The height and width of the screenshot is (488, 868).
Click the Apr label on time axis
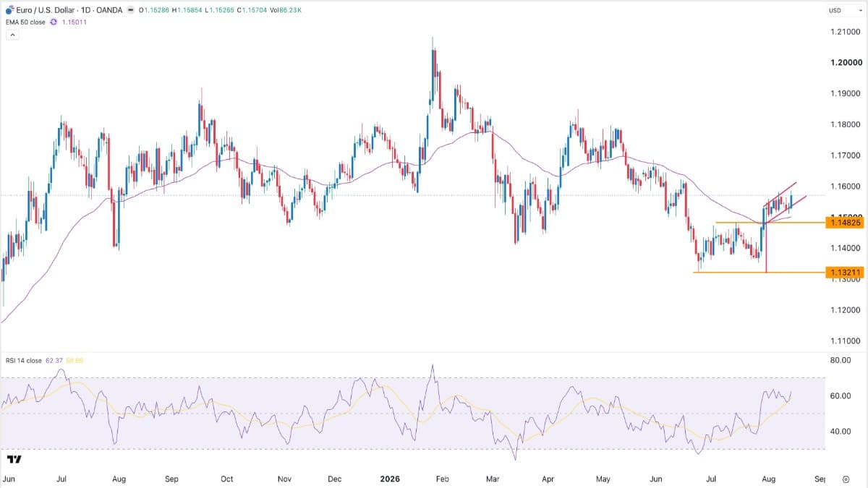point(548,479)
